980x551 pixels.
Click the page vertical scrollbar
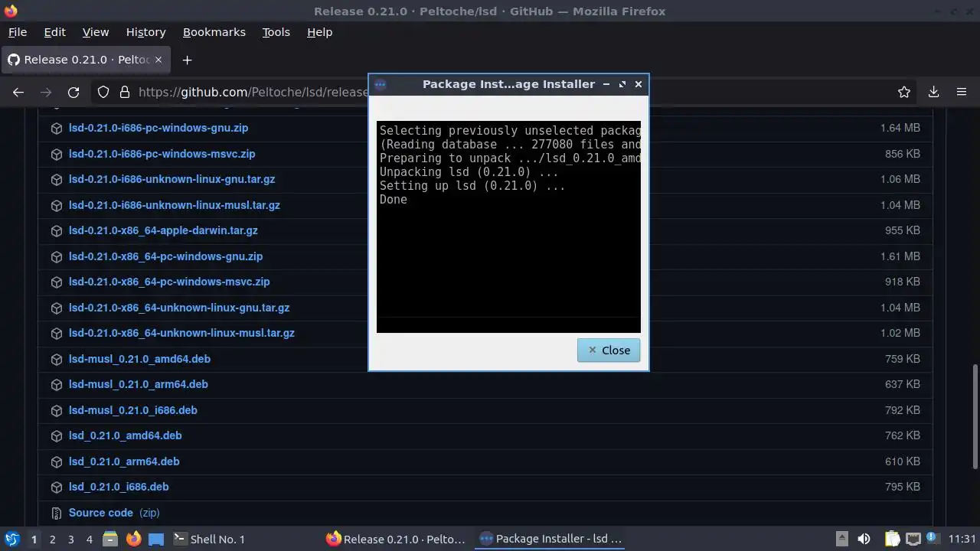point(975,417)
